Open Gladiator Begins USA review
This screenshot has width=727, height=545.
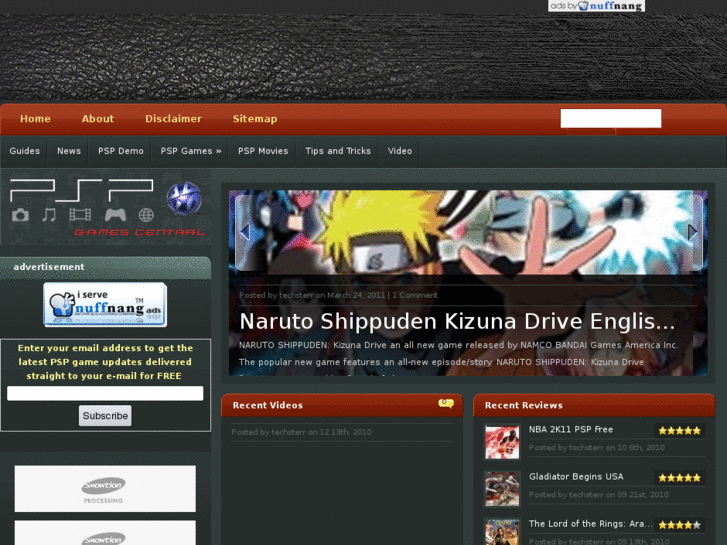click(x=576, y=477)
